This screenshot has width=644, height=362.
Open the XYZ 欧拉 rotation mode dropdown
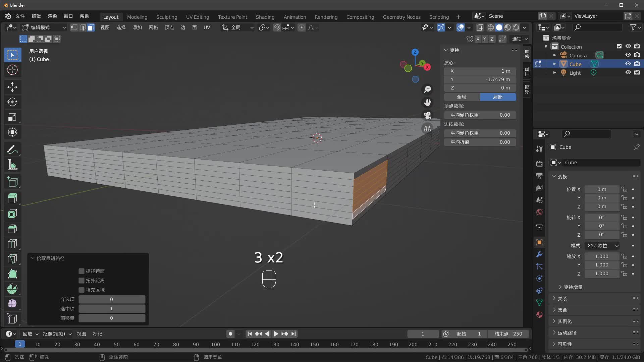click(x=602, y=246)
